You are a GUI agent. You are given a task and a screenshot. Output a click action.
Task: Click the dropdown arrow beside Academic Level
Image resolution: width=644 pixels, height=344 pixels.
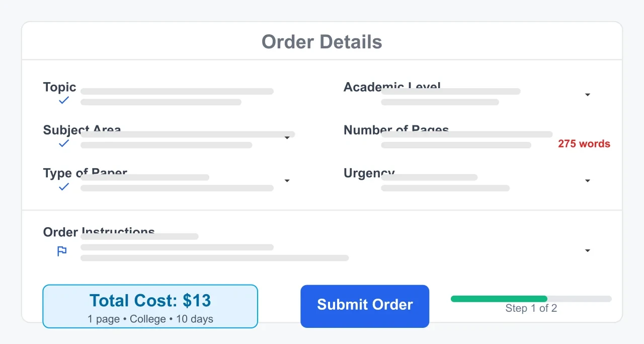coord(587,95)
